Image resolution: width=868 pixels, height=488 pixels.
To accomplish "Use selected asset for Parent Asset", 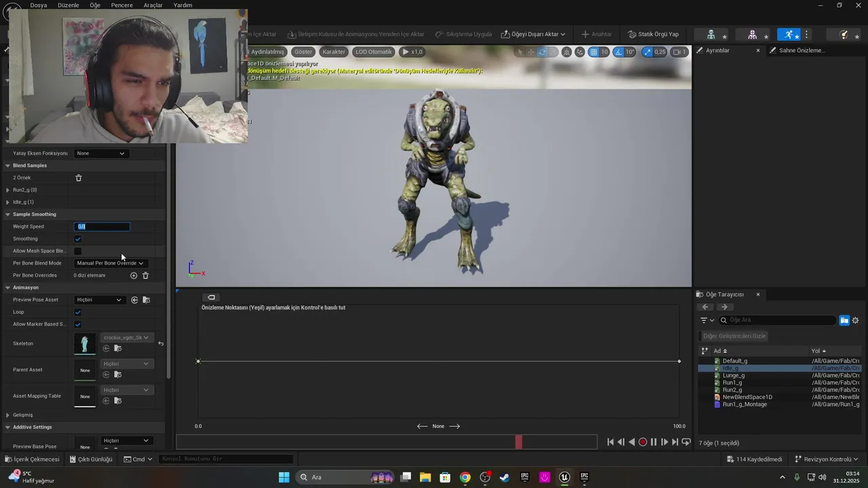I will [x=106, y=374].
